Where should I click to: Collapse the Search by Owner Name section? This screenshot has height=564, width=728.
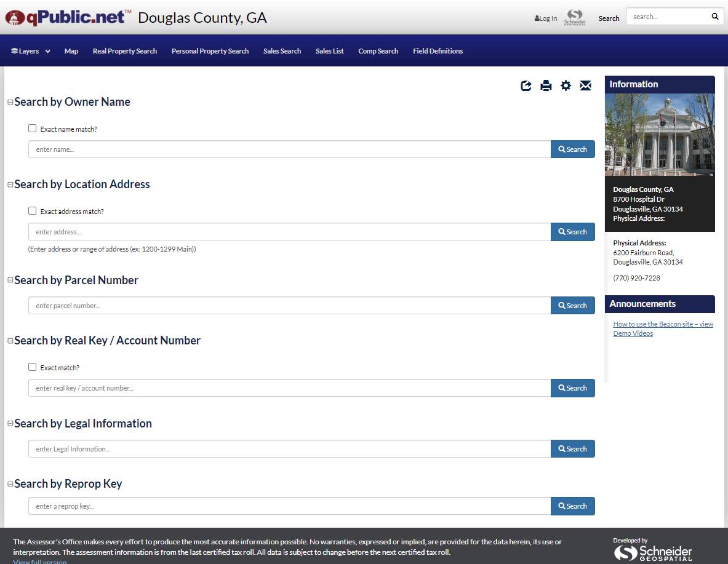tap(10, 102)
